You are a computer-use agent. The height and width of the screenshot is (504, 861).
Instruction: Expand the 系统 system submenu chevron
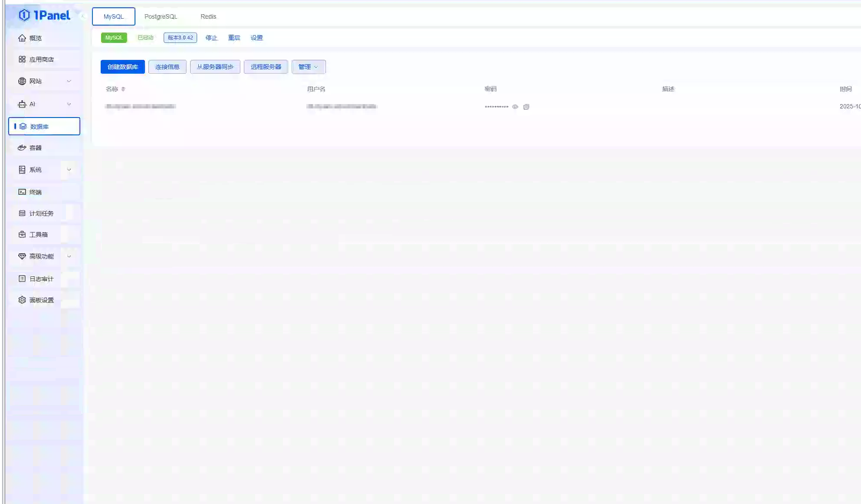[x=69, y=170]
